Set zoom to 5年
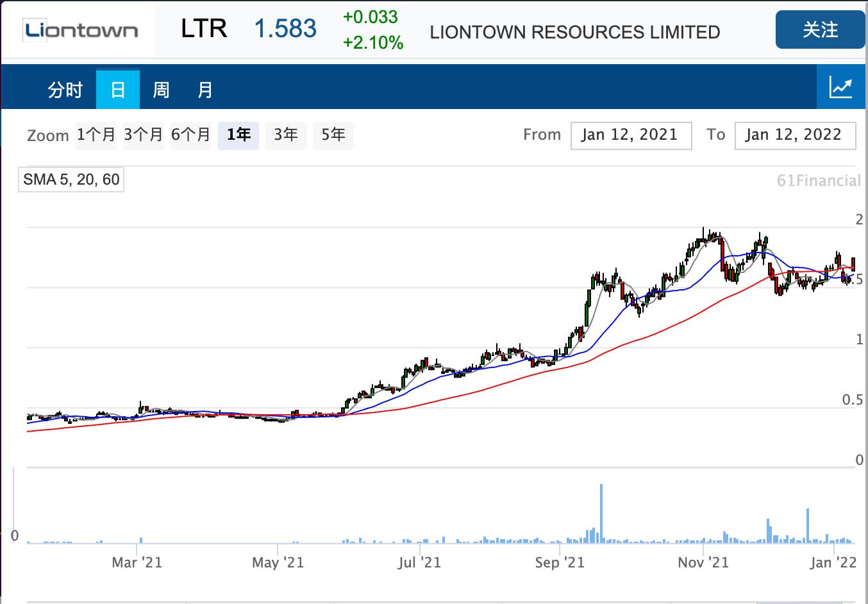This screenshot has height=604, width=868. (333, 135)
